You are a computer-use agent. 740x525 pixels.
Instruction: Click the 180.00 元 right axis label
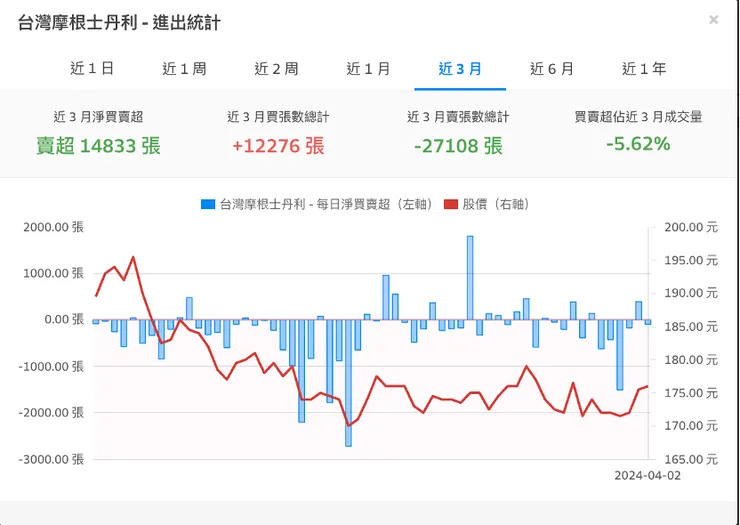coord(691,360)
